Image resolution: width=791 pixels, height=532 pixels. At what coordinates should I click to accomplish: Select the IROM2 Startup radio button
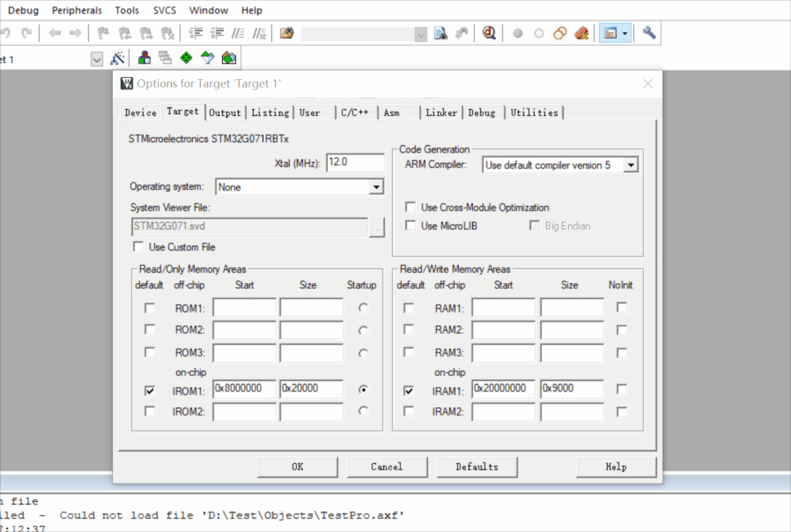tap(363, 411)
